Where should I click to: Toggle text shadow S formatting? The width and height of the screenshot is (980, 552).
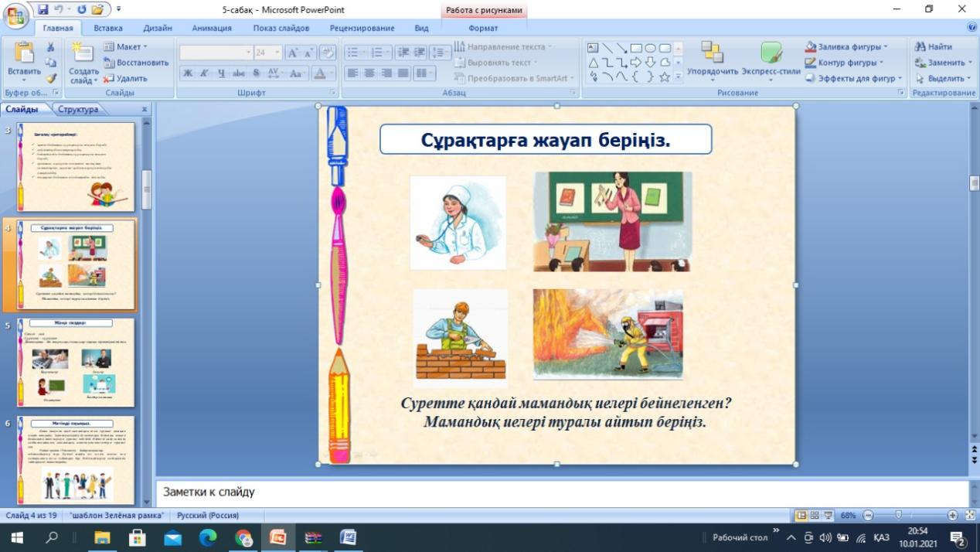point(256,73)
